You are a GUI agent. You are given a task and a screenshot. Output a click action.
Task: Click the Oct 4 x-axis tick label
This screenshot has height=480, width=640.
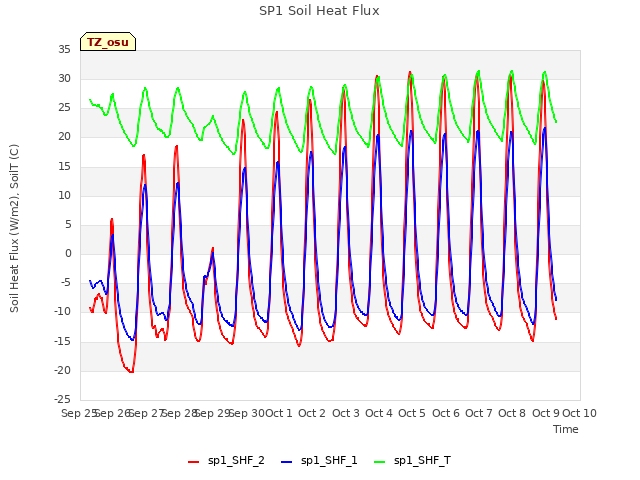pos(379,413)
